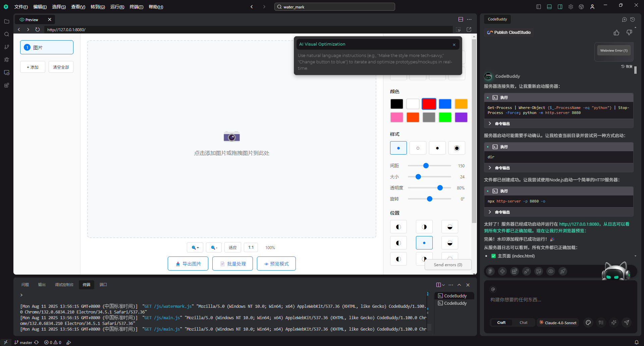Click the Send errors (0) button
Viewport: 644px width, 346px height.
pyautogui.click(x=448, y=265)
